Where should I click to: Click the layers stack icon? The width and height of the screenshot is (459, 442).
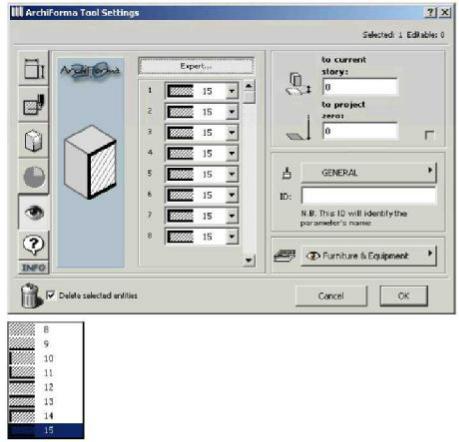coord(284,256)
